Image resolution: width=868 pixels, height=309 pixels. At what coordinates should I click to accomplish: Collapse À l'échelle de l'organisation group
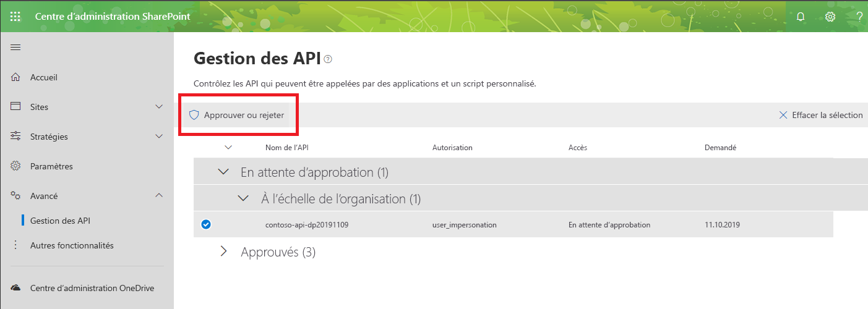(244, 199)
